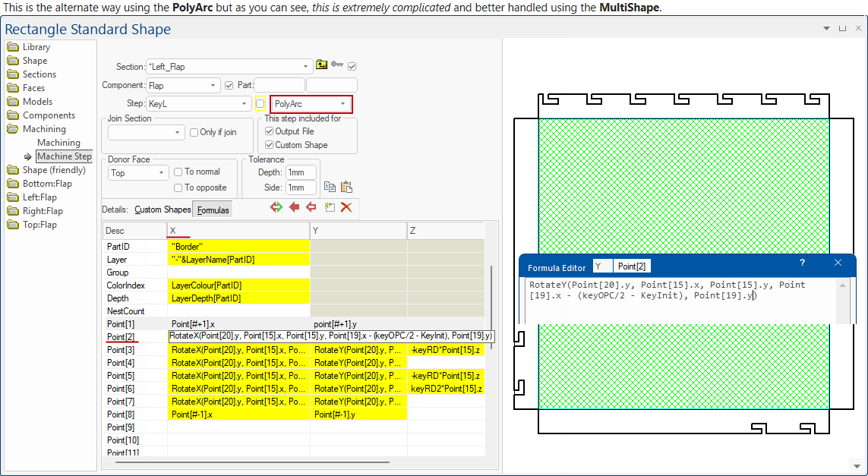868x476 pixels.
Task: Check the To opposite option
Action: click(x=178, y=188)
